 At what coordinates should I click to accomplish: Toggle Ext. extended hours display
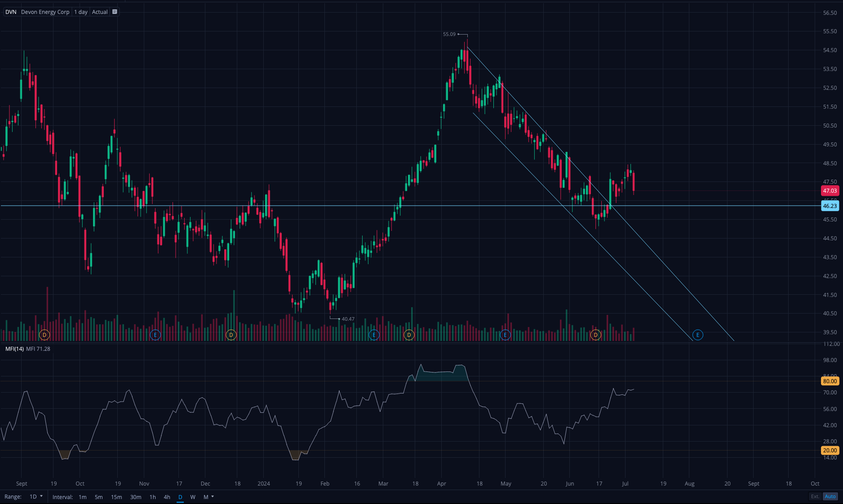pyautogui.click(x=815, y=496)
